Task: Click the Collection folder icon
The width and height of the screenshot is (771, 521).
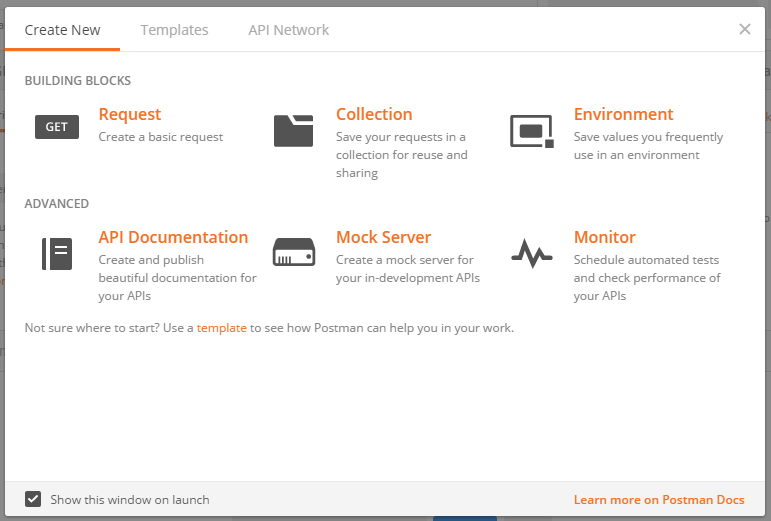Action: tap(294, 131)
